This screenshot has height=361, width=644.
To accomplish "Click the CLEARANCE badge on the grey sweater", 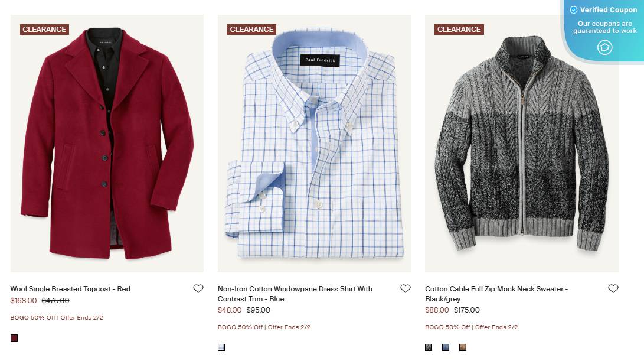I will coord(458,30).
